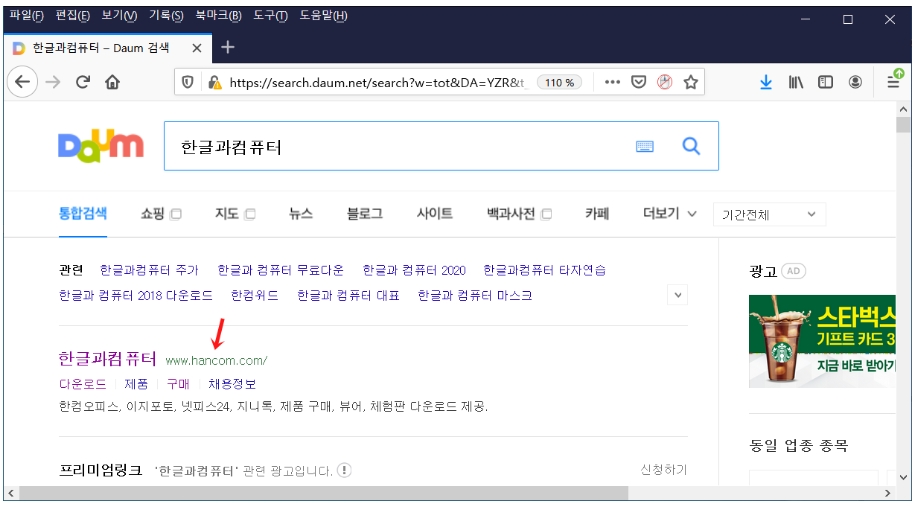Open the 한글과컴퓨터 타자연습 related search
917x507 pixels.
[544, 270]
